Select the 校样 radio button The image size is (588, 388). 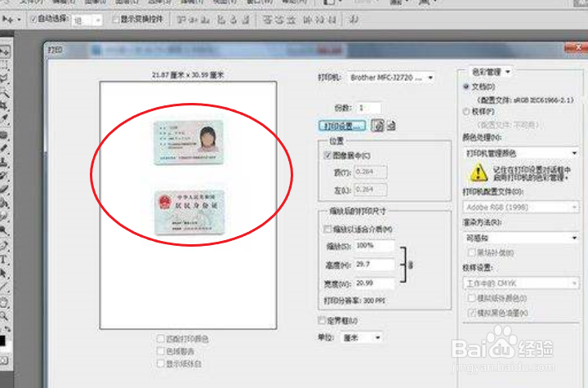[466, 111]
